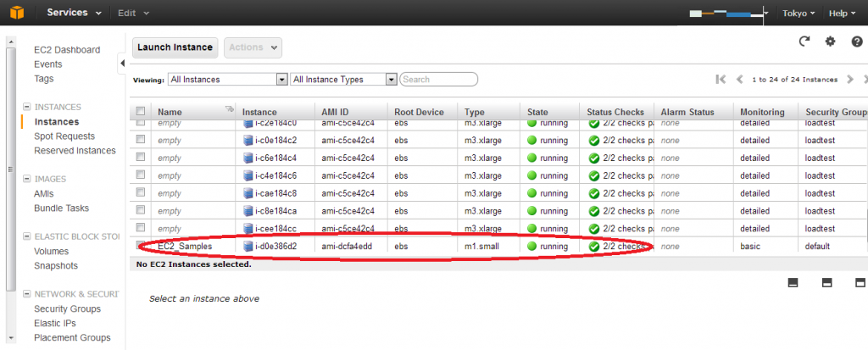Click sidebar scrollbar down arrow
The height and width of the screenshot is (350, 868).
coord(12,338)
